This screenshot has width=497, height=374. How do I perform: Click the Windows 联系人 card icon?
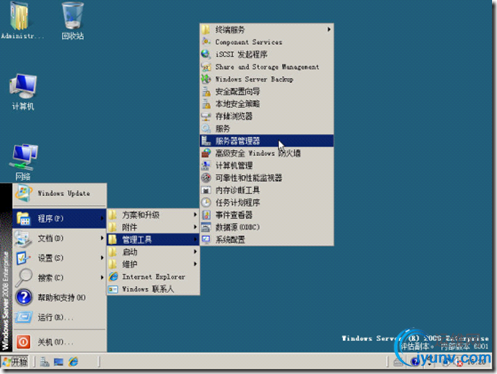113,289
